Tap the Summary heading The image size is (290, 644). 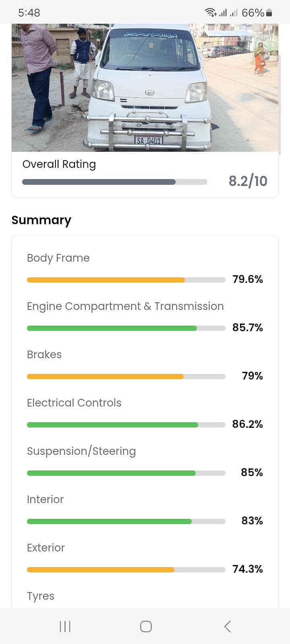pyautogui.click(x=41, y=220)
